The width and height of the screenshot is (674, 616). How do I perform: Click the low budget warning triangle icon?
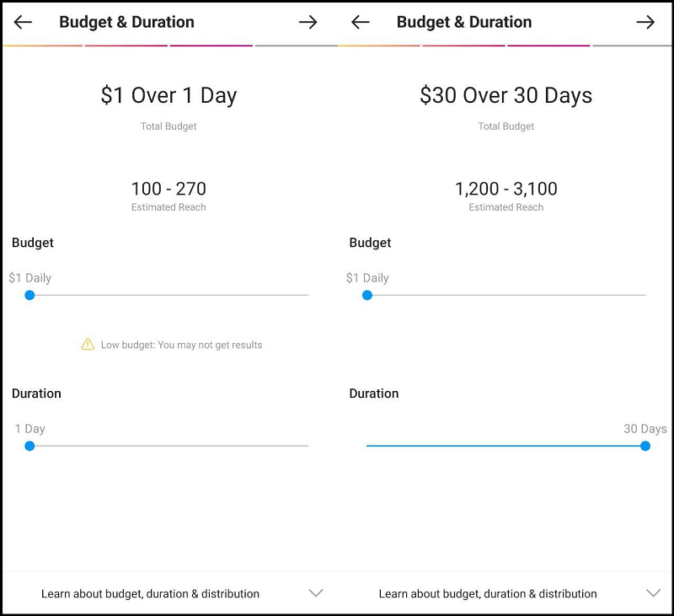coord(88,344)
